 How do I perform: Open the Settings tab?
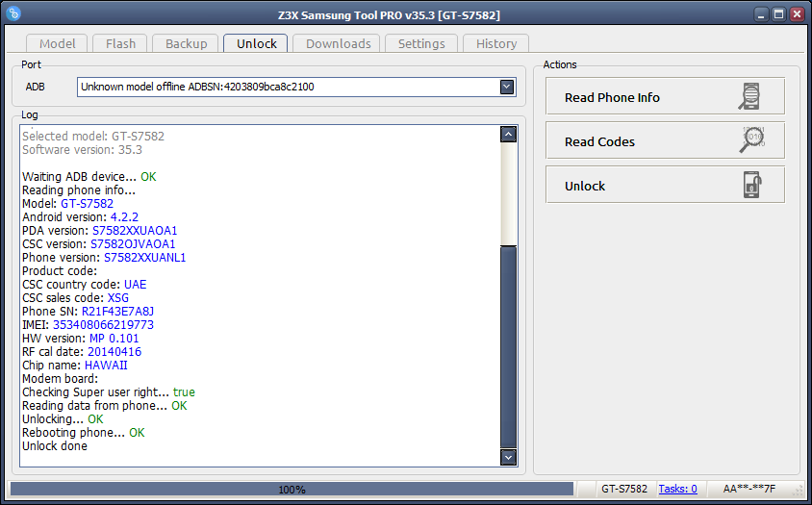tap(421, 43)
